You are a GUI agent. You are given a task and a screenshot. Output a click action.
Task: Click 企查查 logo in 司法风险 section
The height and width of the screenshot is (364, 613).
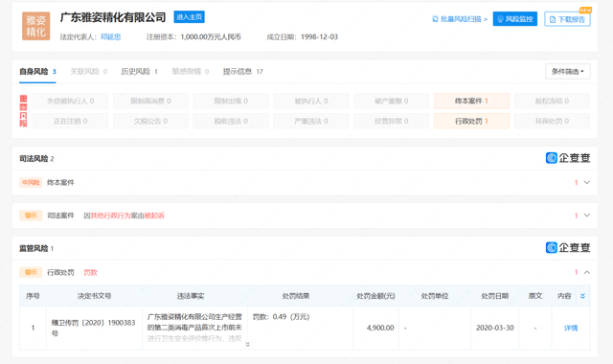coord(568,158)
